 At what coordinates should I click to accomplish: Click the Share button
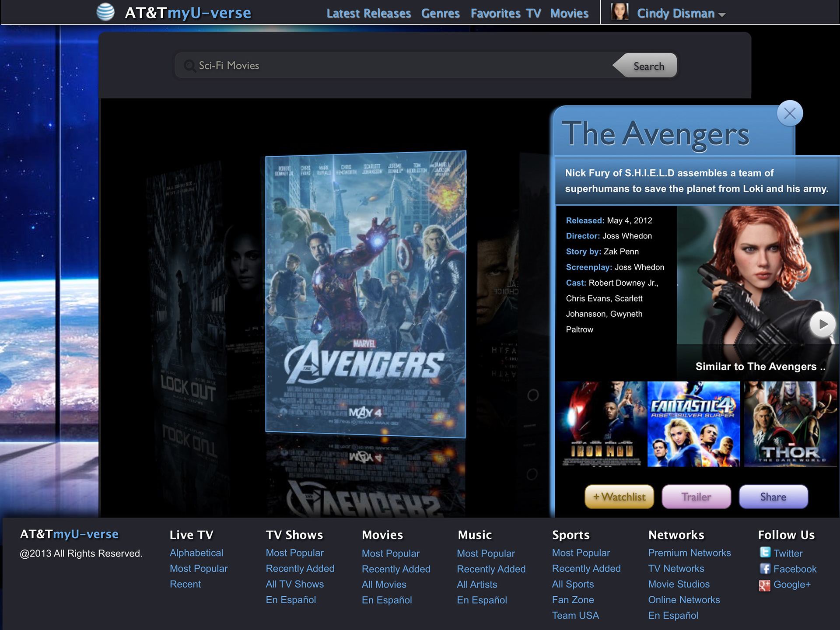tap(773, 497)
